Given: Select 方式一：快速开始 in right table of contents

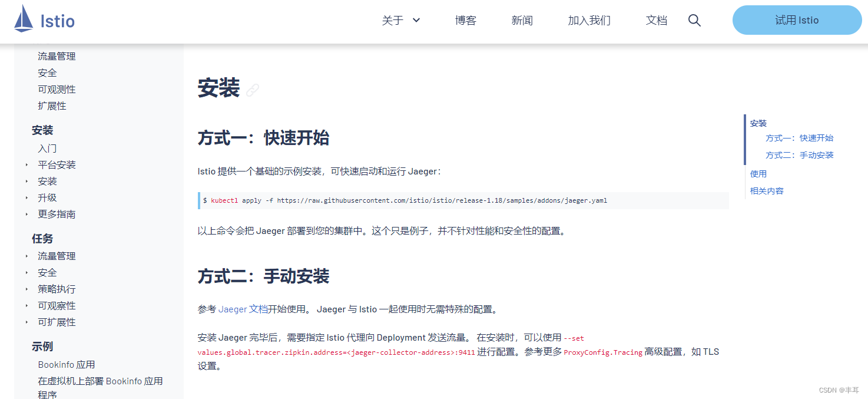Looking at the screenshot, I should 799,137.
